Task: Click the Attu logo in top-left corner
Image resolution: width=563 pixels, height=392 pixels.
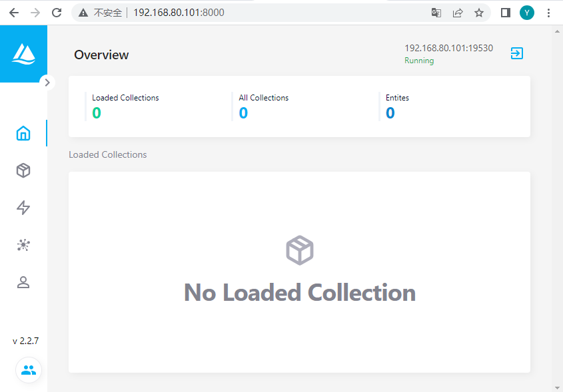Action: point(23,53)
